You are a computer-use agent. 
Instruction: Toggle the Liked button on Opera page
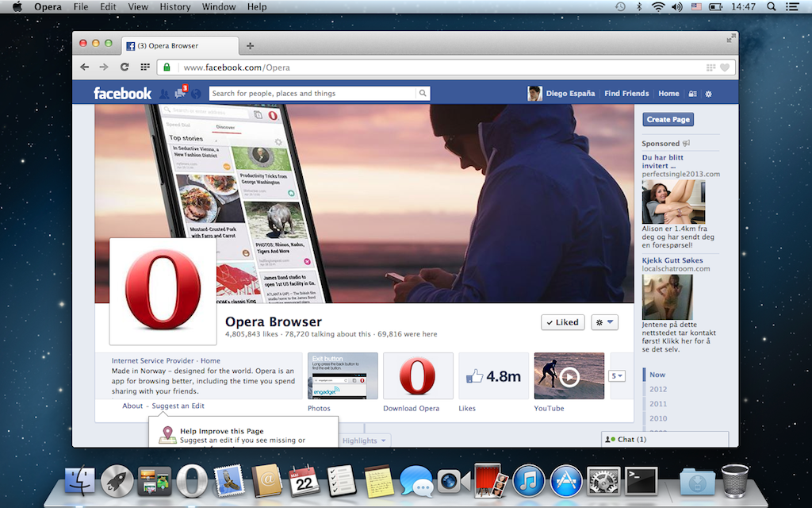click(562, 322)
